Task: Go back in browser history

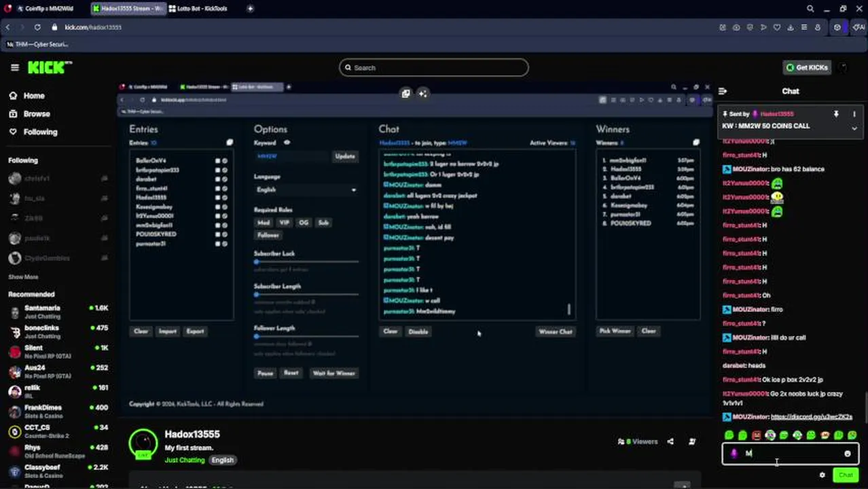Action: point(8,27)
